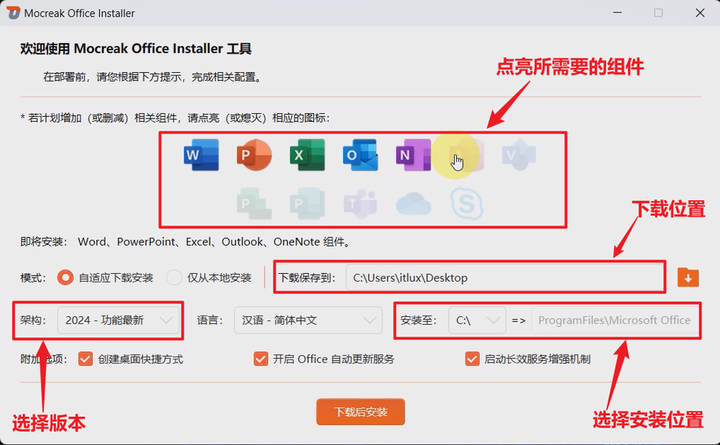Click the Mocreak logo in the title bar

click(x=13, y=13)
